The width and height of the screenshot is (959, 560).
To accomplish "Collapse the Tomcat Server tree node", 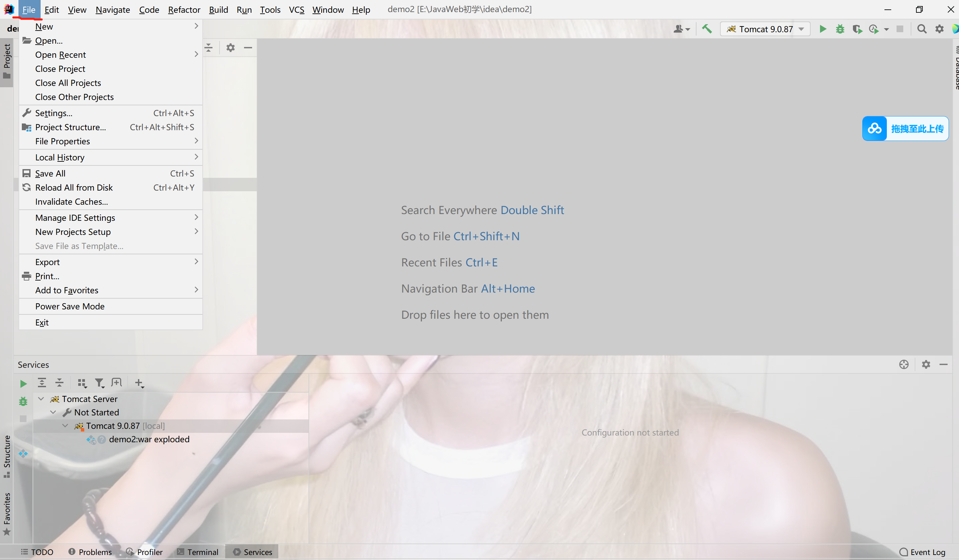I will click(41, 399).
